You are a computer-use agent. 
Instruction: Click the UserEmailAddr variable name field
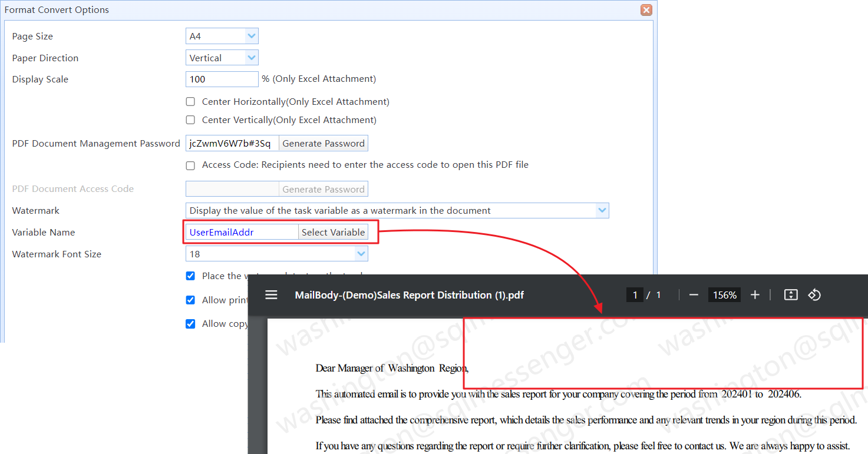(242, 232)
